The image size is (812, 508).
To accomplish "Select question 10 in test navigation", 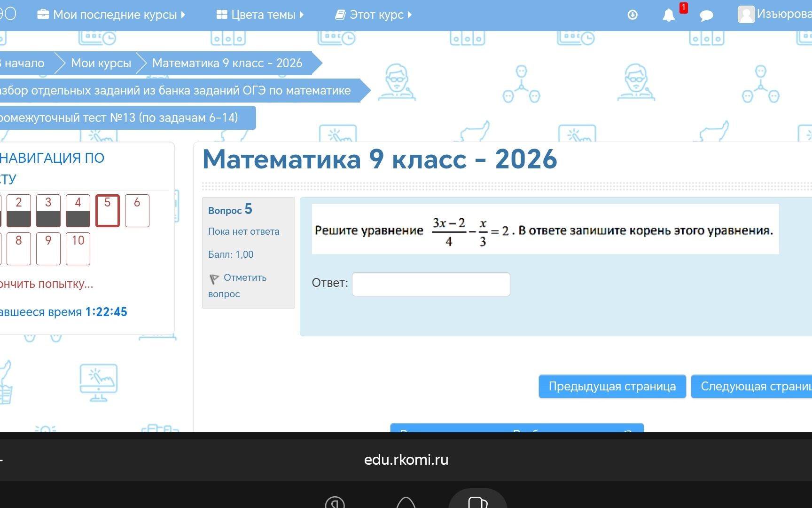I will [78, 248].
